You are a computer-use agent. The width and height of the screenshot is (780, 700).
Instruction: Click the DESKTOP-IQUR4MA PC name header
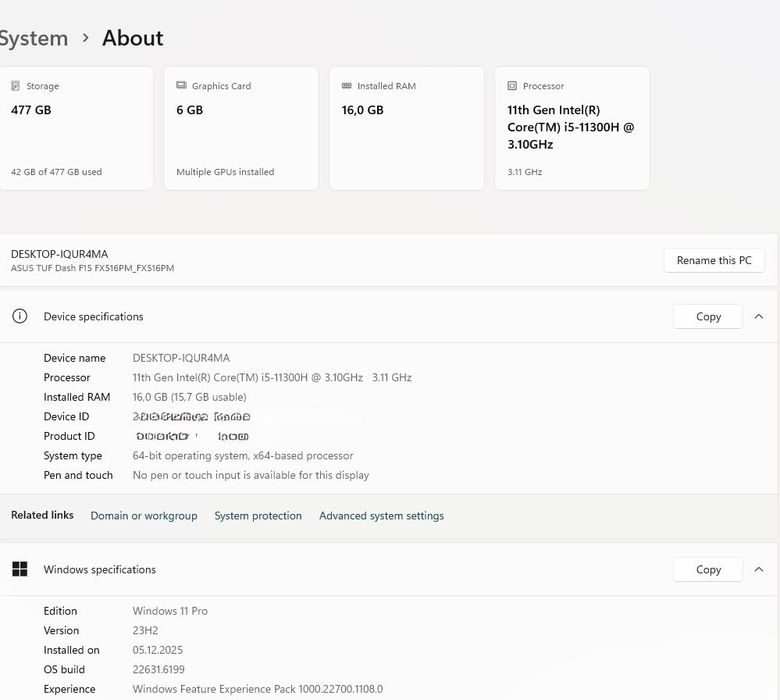pos(59,254)
